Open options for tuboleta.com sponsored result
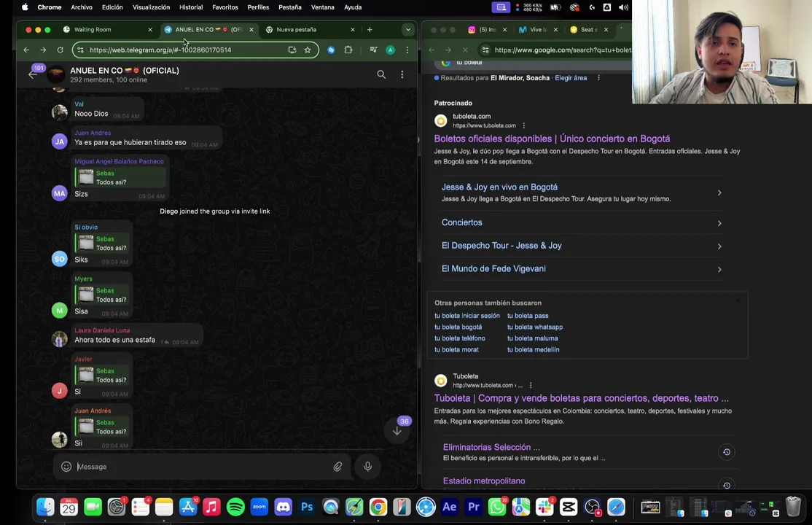Image resolution: width=812 pixels, height=525 pixels. coord(524,125)
